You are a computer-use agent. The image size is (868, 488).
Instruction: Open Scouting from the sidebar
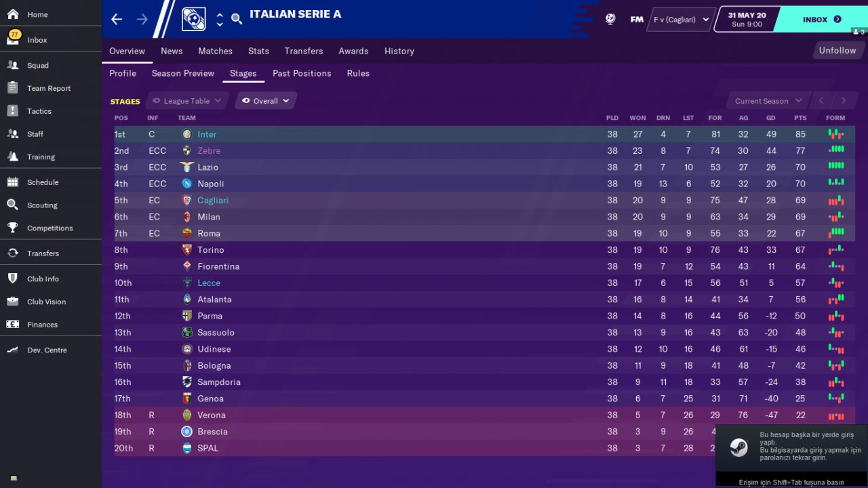[x=41, y=205]
